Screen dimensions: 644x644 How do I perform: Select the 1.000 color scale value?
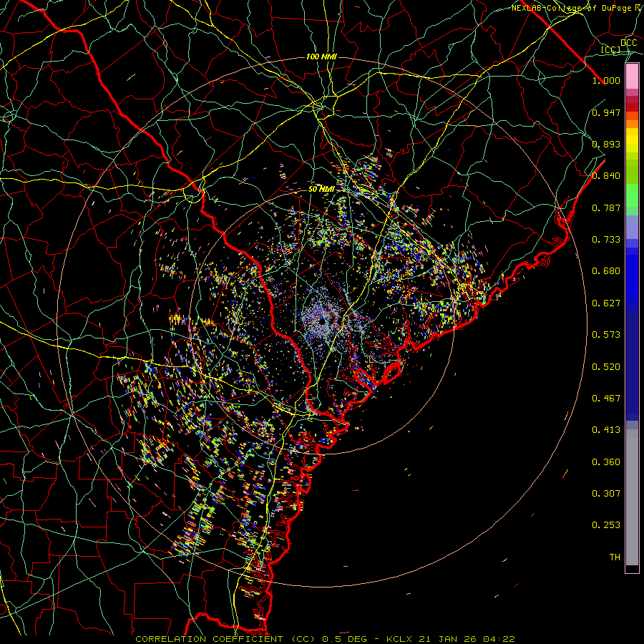tap(606, 80)
